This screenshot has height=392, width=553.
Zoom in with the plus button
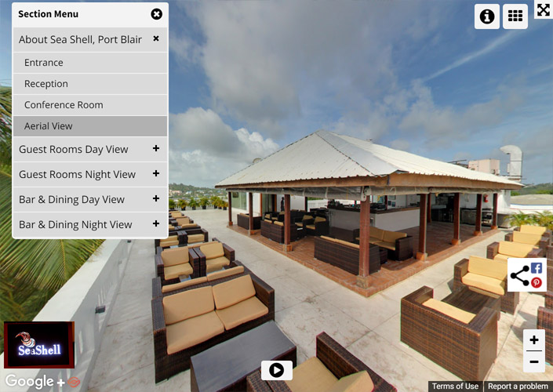[x=534, y=339]
